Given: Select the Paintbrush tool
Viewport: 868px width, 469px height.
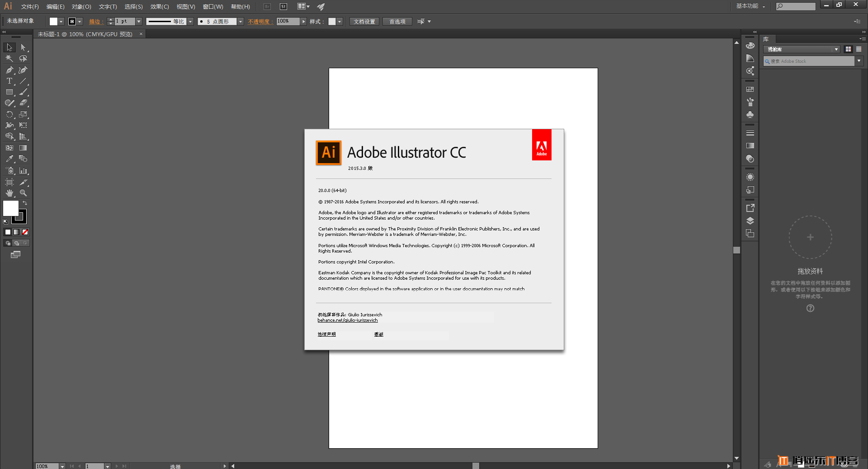Looking at the screenshot, I should point(23,92).
